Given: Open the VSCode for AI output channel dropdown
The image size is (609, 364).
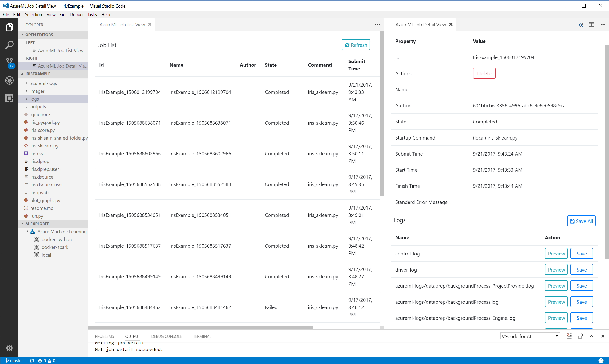Looking at the screenshot, I should click(x=530, y=336).
